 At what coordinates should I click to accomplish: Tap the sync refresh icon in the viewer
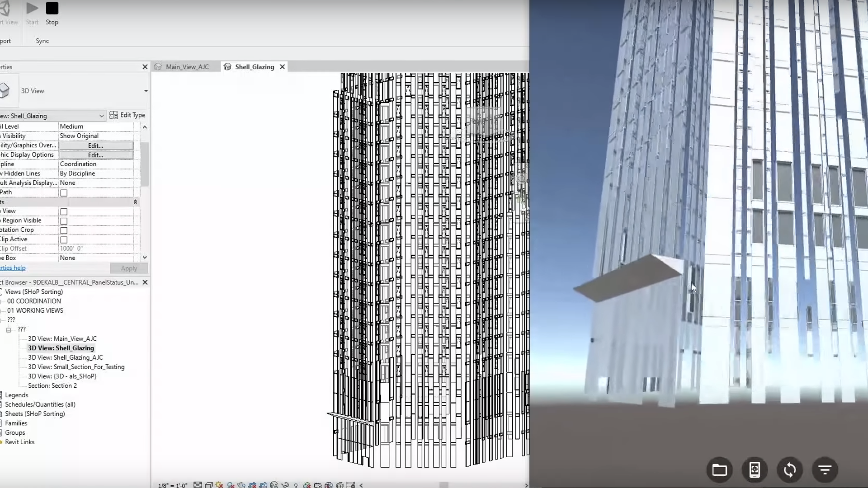tap(789, 470)
